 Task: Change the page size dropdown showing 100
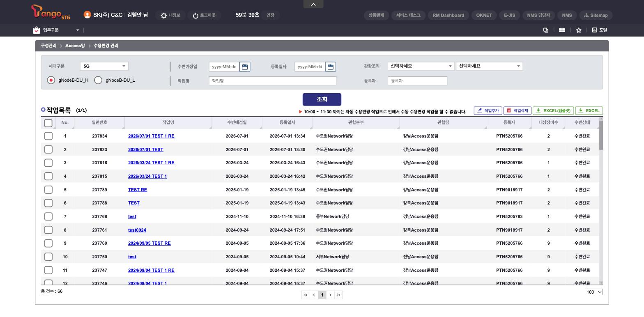594,292
